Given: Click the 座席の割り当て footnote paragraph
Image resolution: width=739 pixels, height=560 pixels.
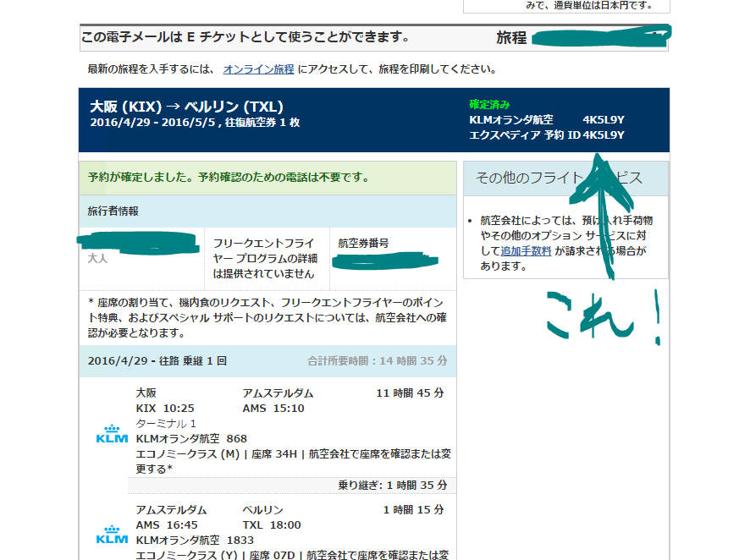Looking at the screenshot, I should 267,318.
